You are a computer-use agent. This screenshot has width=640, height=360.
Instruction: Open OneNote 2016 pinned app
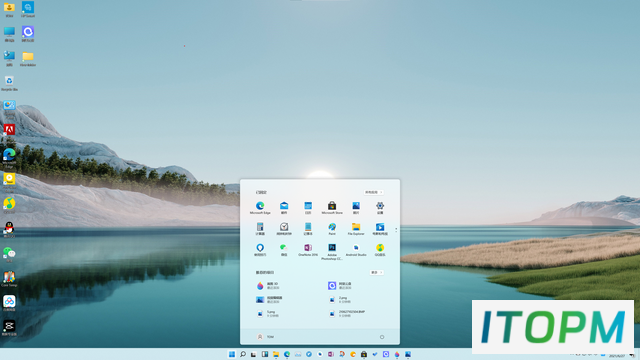[308, 250]
